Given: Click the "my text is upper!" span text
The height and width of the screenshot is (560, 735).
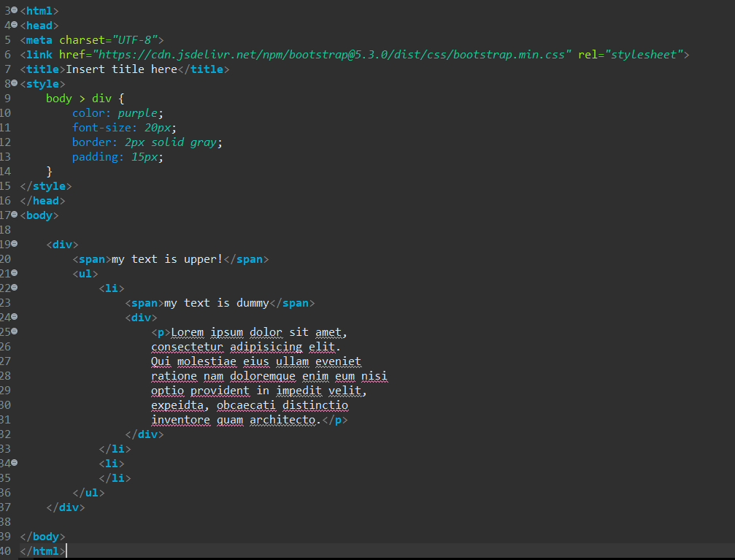Looking at the screenshot, I should pyautogui.click(x=167, y=259).
